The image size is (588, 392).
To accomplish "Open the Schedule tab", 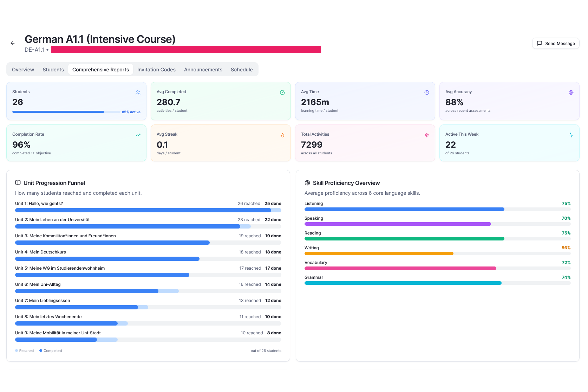I will click(242, 70).
